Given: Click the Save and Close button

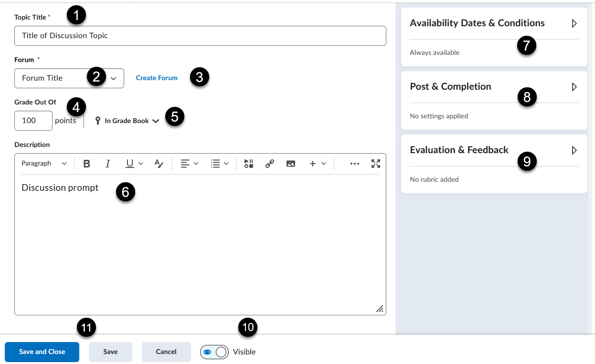Looking at the screenshot, I should tap(42, 352).
